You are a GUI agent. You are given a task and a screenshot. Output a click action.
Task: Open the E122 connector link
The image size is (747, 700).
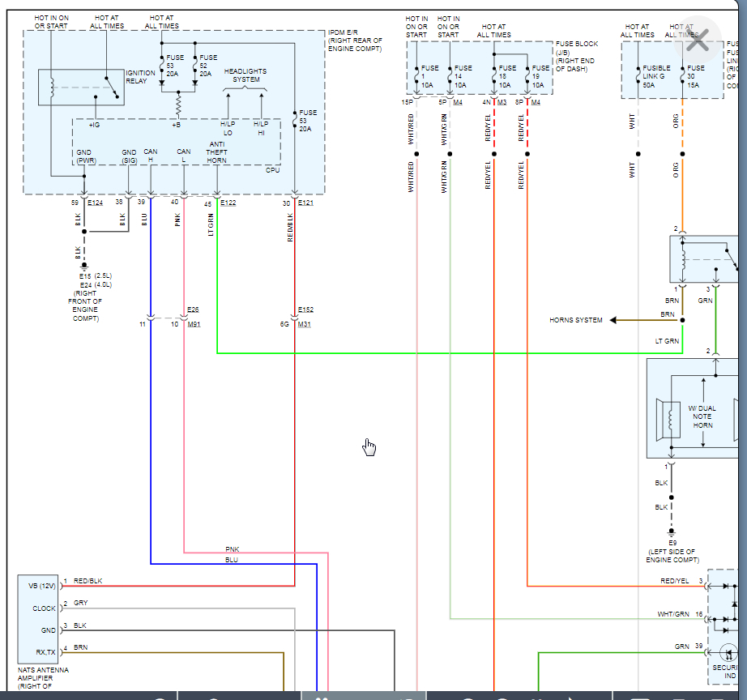228,203
